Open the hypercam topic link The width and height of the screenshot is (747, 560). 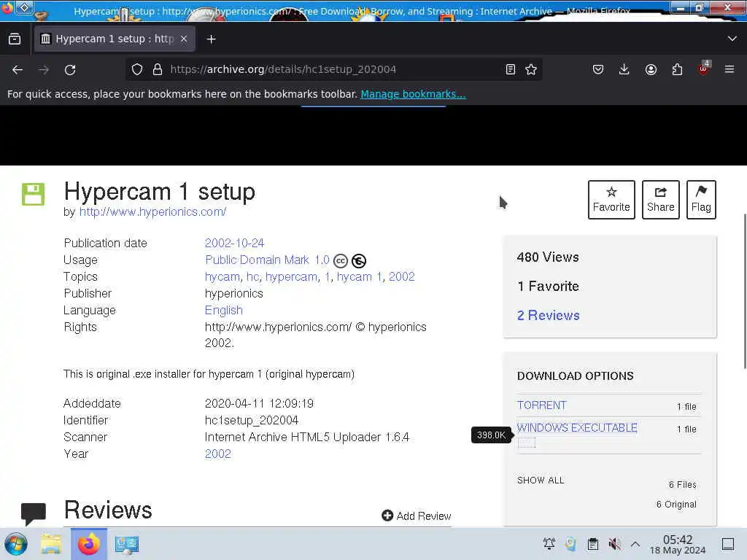point(292,276)
